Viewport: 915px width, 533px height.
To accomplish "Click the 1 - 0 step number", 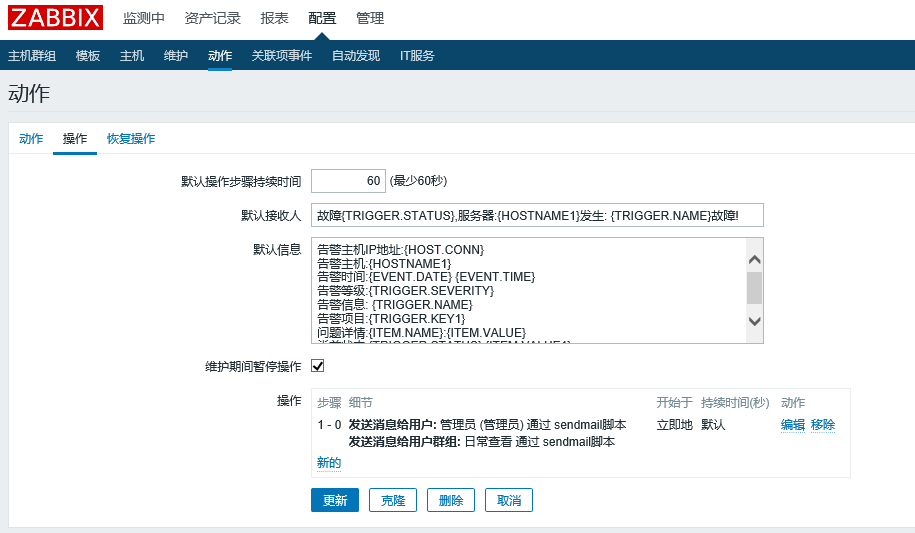I will [x=329, y=424].
